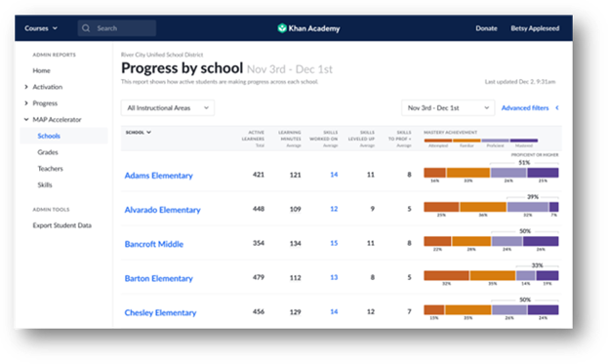Open Alvarado Elementary school link
The height and width of the screenshot is (364, 609).
[x=162, y=210]
